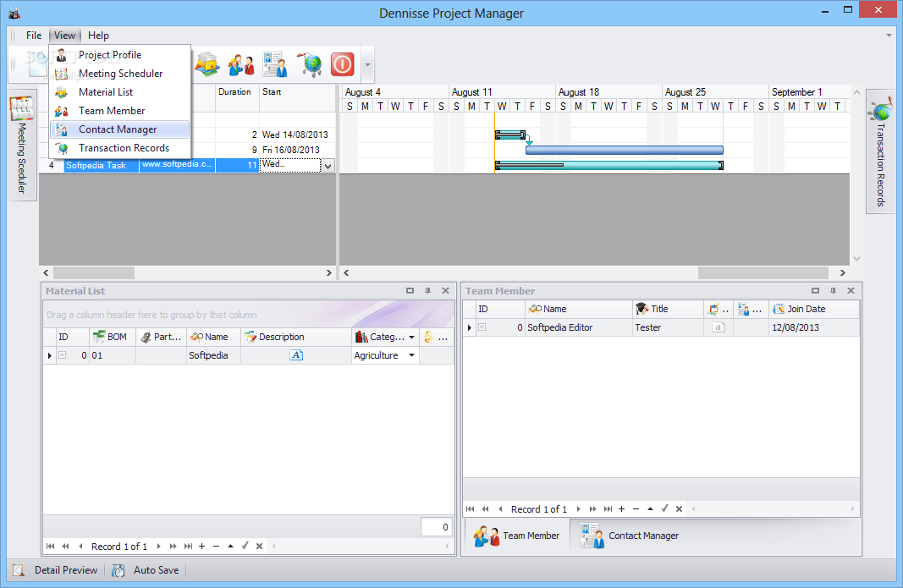903x588 pixels.
Task: Delete the record in Material List navigator
Action: pyautogui.click(x=216, y=547)
